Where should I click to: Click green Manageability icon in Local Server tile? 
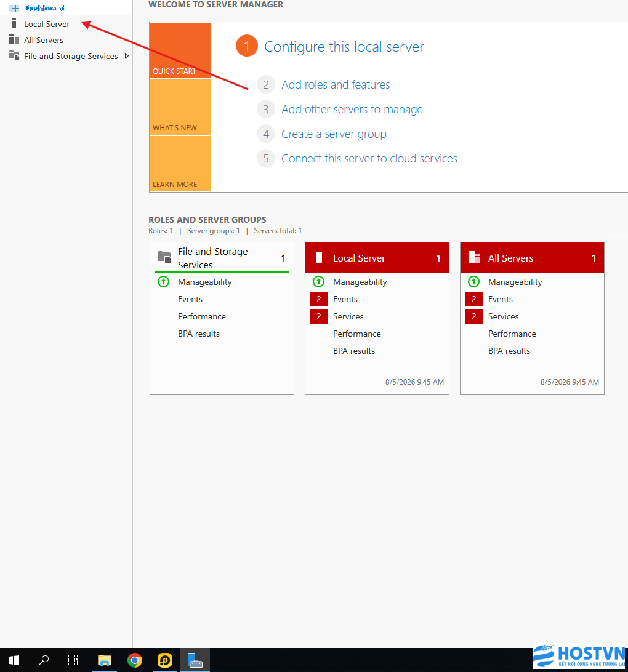pyautogui.click(x=318, y=282)
